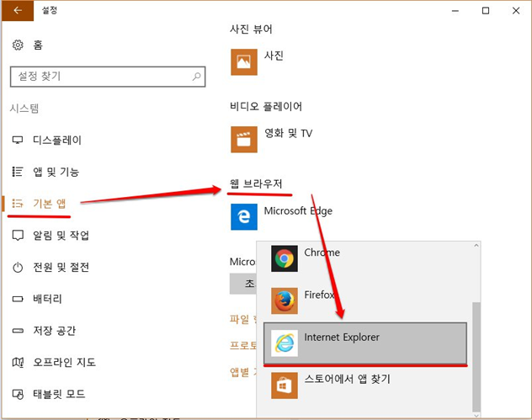The width and height of the screenshot is (532, 420).
Task: Minimize the Settings window
Action: click(455, 10)
